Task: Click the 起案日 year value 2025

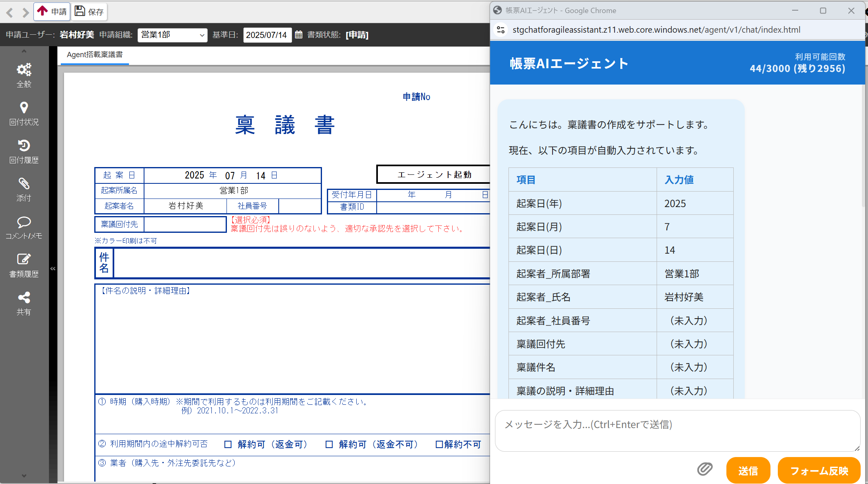Action: (195, 175)
